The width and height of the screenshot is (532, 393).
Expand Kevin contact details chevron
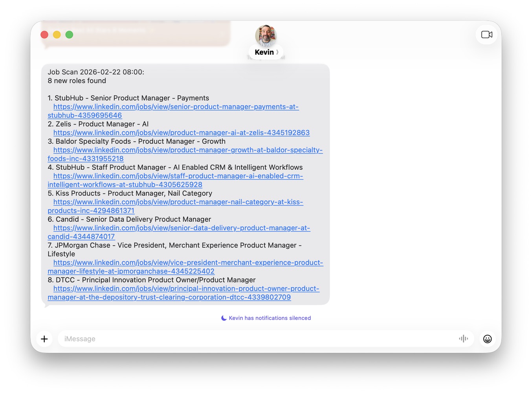pyautogui.click(x=277, y=52)
